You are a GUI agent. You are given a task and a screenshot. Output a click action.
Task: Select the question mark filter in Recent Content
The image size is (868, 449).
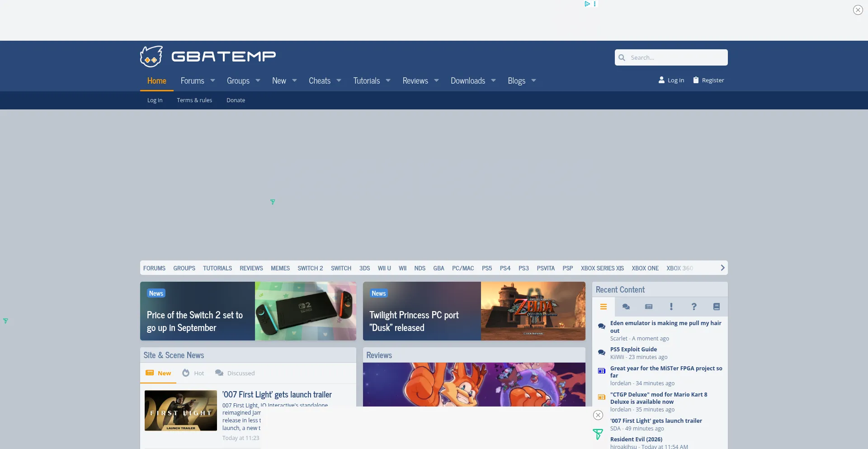(x=694, y=307)
